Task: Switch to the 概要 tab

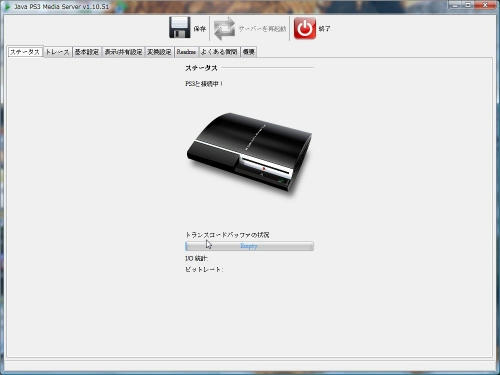Action: 249,52
